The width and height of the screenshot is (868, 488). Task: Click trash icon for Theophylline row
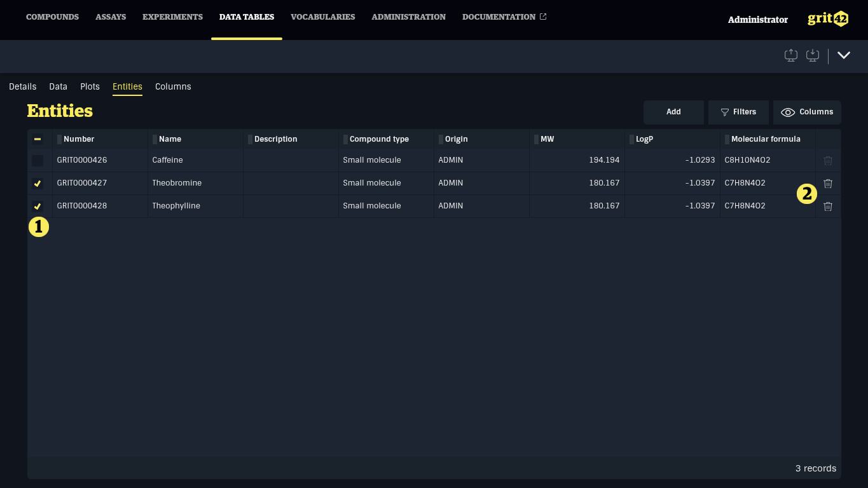827,207
